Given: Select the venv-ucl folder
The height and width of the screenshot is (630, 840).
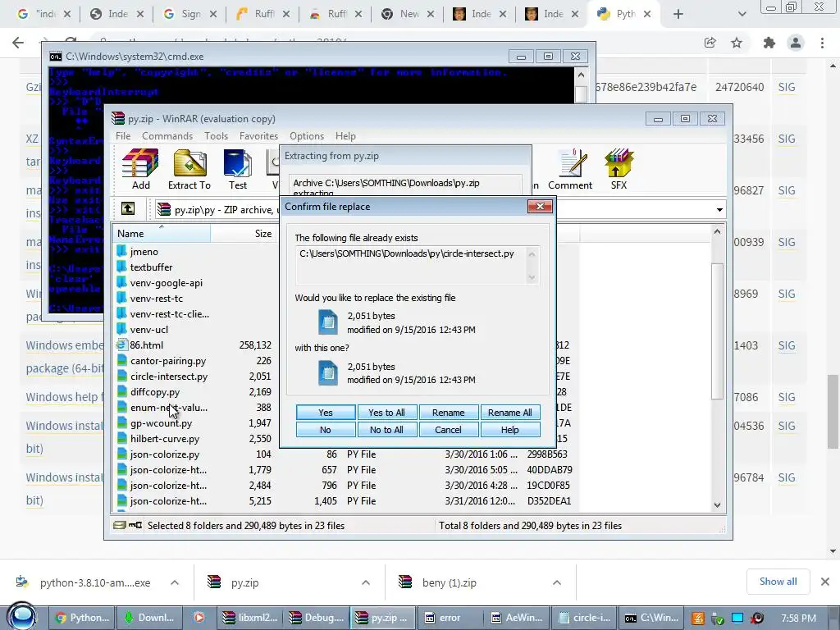Looking at the screenshot, I should point(149,330).
